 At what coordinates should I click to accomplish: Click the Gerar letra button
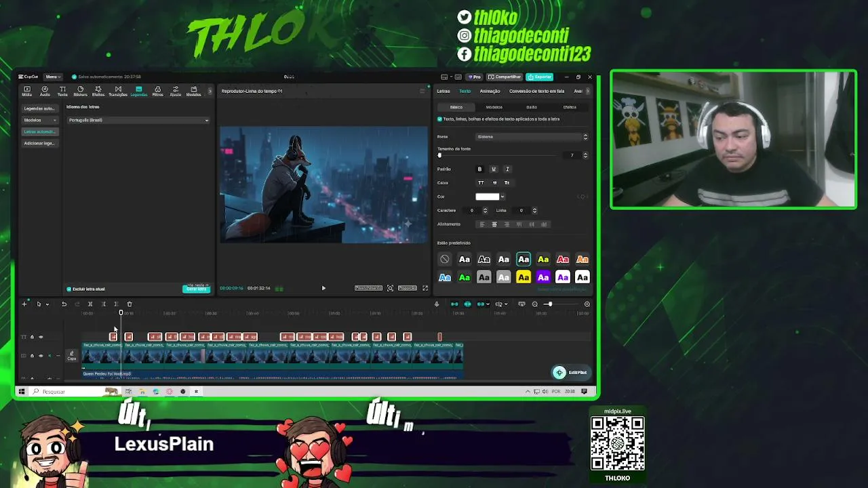[196, 289]
